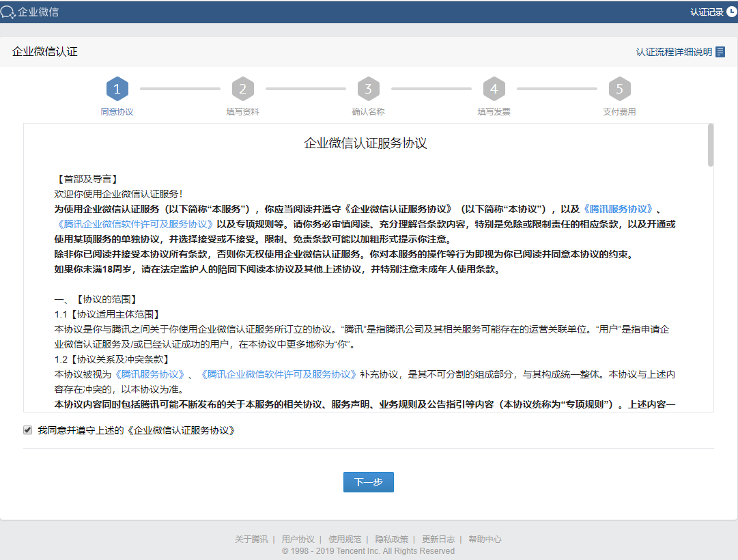Select step circle 1 同意协议
The image size is (738, 560).
pyautogui.click(x=117, y=87)
